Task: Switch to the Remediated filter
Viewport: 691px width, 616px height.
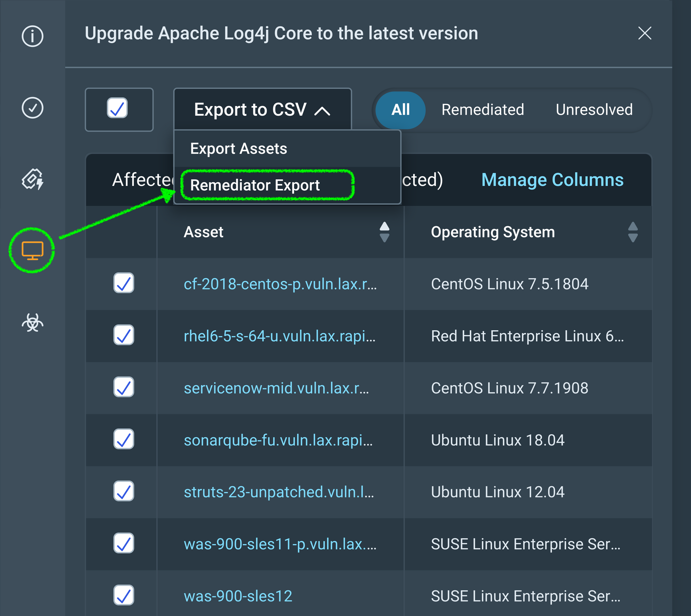Action: (x=483, y=110)
